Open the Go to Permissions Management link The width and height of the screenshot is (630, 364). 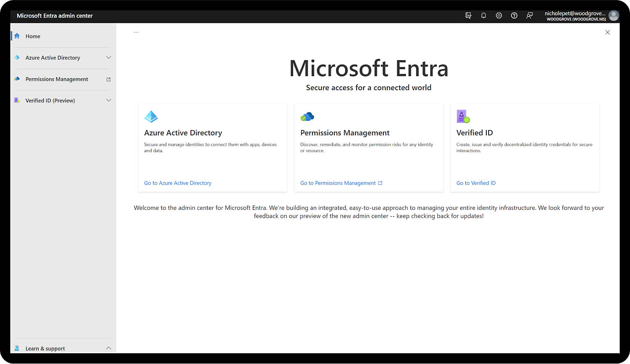coord(338,183)
